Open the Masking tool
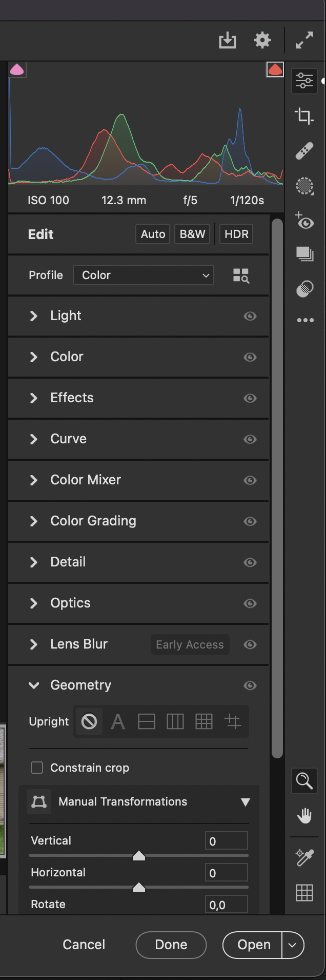The image size is (326, 980). tap(304, 186)
